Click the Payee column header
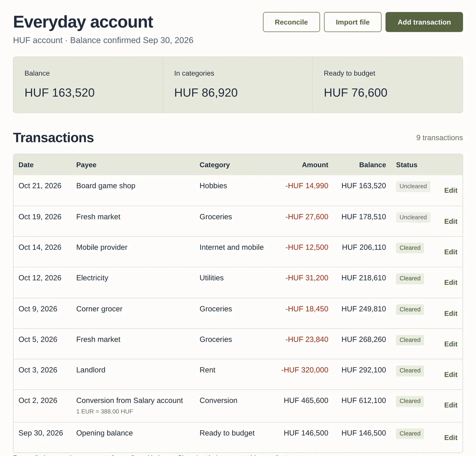The width and height of the screenshot is (476, 456). point(86,165)
